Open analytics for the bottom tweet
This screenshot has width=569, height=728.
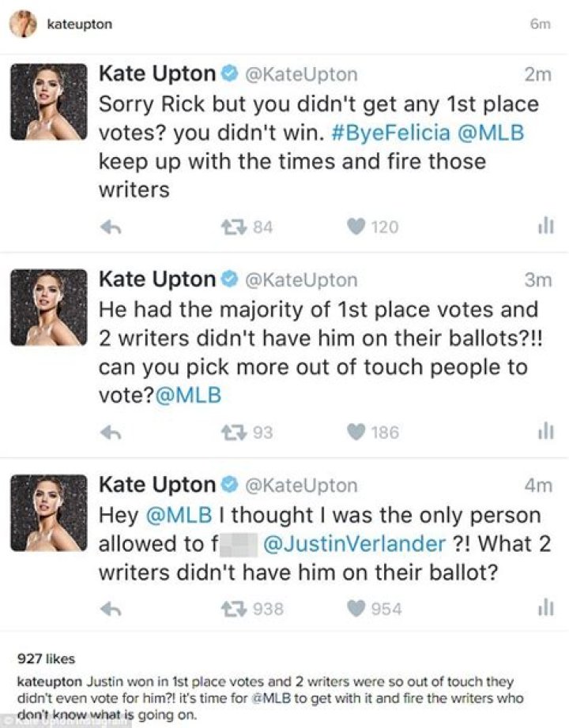[545, 609]
